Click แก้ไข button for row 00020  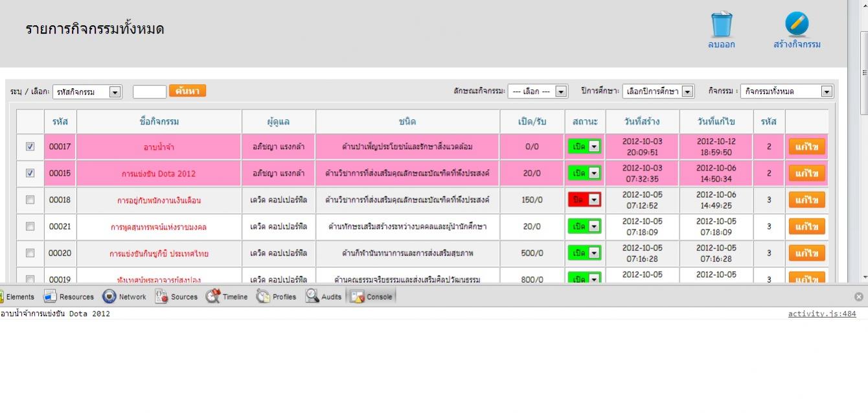tap(806, 253)
